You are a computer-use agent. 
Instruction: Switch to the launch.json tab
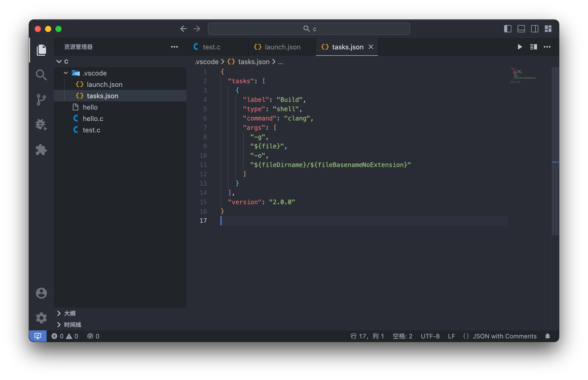pyautogui.click(x=282, y=47)
